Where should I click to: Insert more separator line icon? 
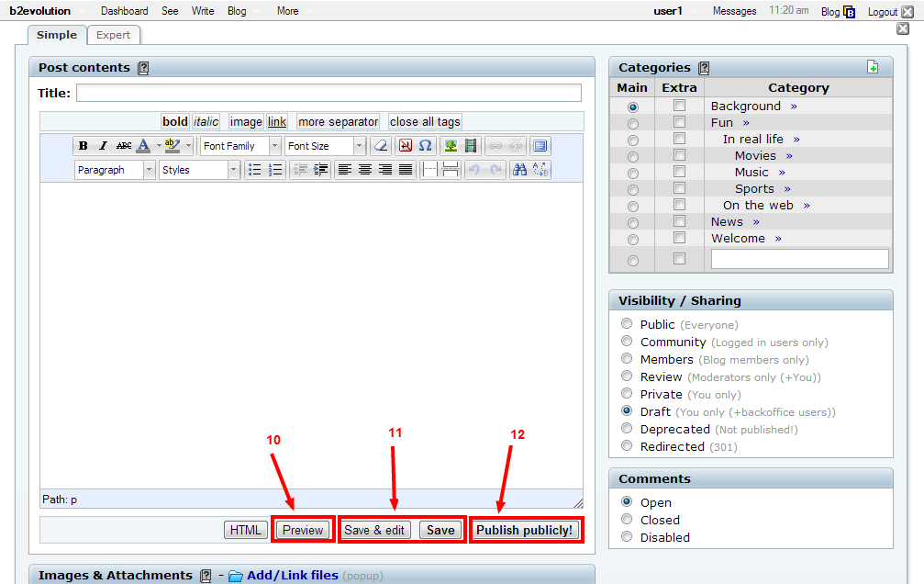pos(430,170)
